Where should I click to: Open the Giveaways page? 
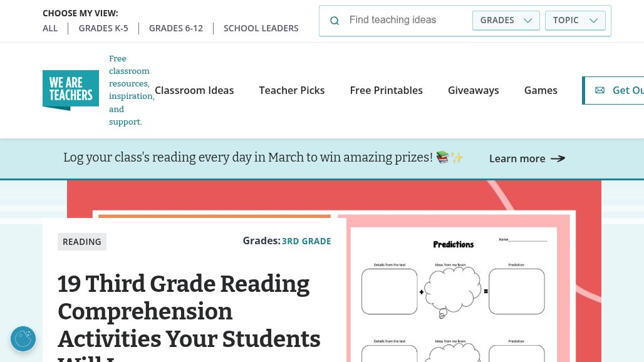(474, 90)
